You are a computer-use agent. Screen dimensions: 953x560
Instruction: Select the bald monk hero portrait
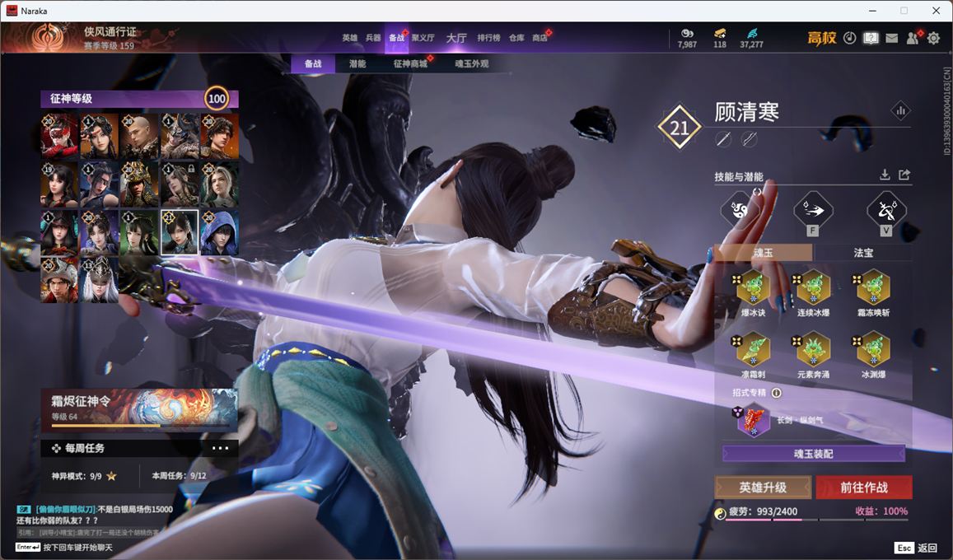point(139,136)
